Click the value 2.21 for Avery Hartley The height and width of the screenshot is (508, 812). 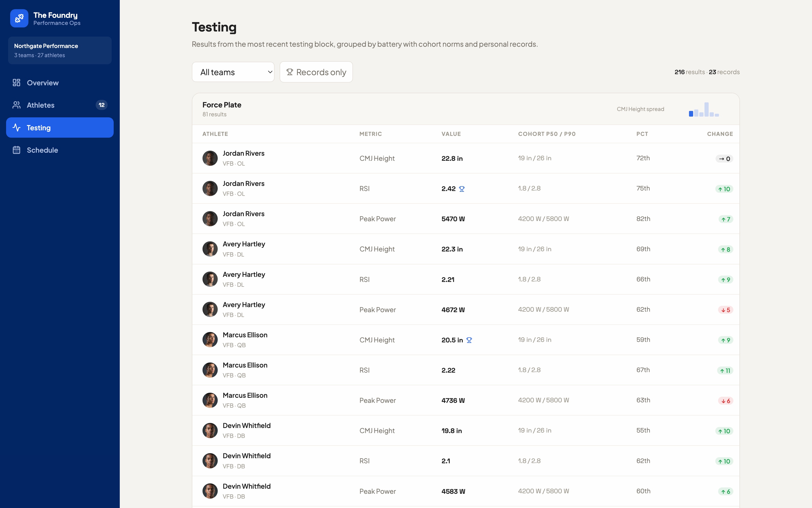click(x=448, y=280)
